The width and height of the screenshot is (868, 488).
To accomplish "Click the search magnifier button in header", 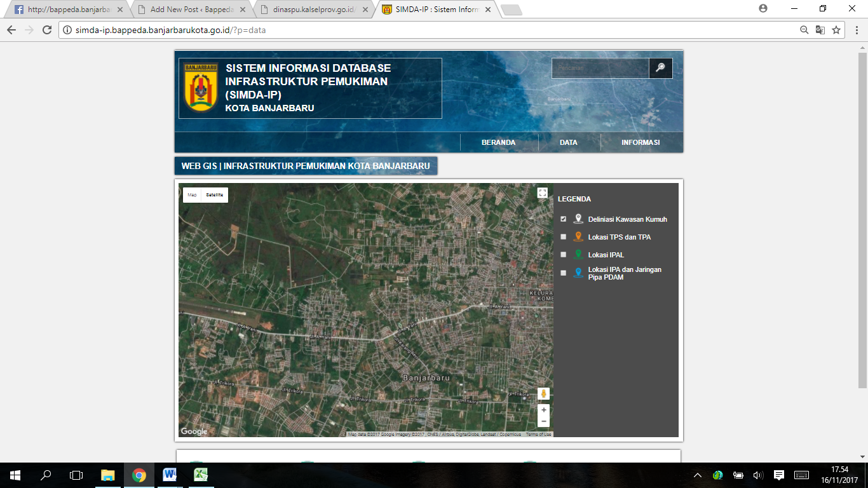I will click(660, 68).
